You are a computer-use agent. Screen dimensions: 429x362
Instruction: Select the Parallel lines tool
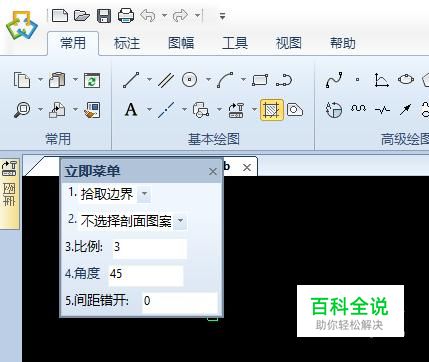pyautogui.click(x=166, y=80)
